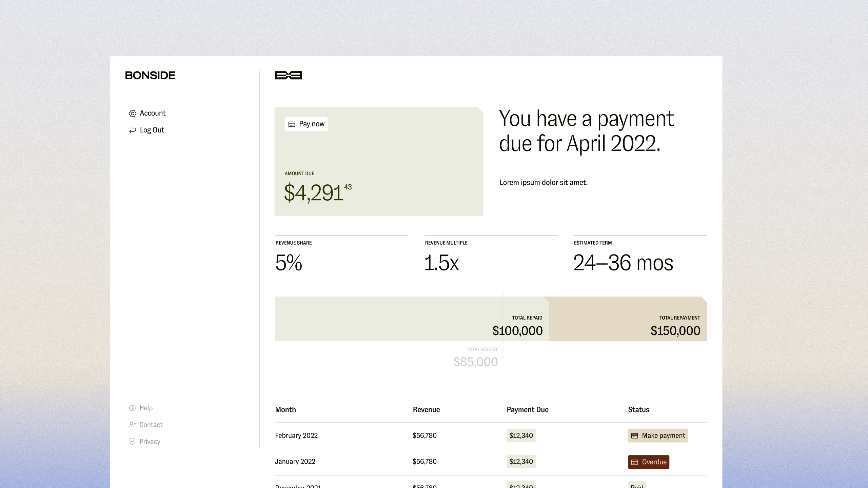Click the Overdue button for January 2022

(648, 462)
